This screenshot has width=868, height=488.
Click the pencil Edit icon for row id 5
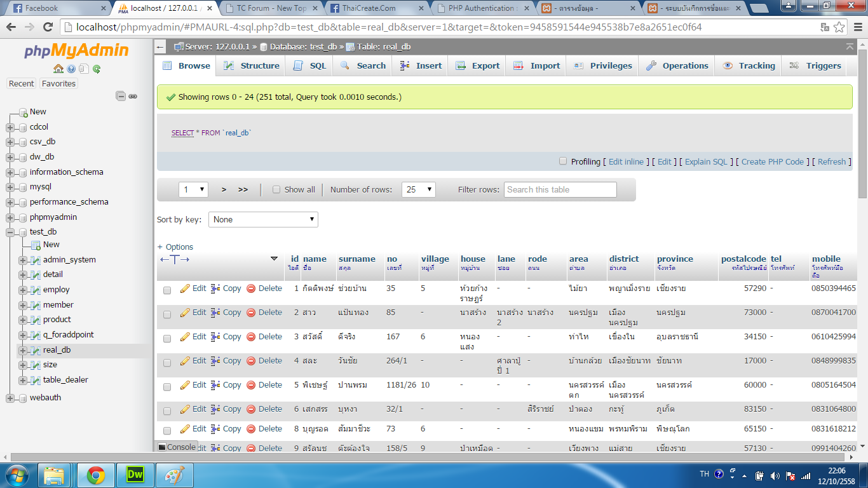click(185, 385)
